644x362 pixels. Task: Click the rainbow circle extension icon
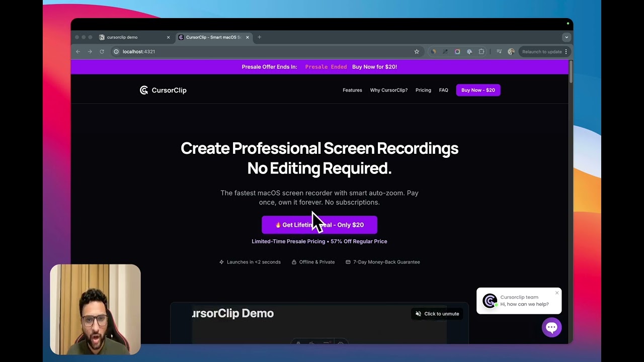click(457, 52)
